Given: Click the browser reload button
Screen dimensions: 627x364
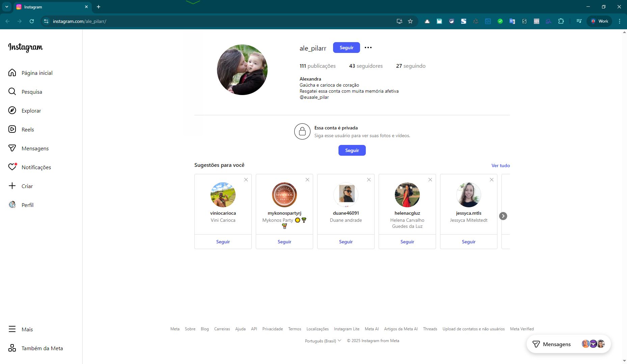Looking at the screenshot, I should [x=32, y=21].
